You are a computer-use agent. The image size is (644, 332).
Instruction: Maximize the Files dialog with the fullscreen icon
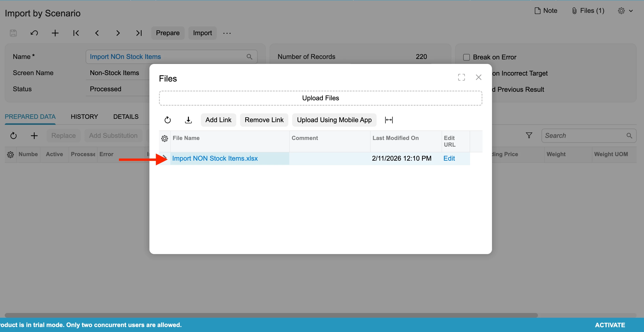(x=461, y=77)
